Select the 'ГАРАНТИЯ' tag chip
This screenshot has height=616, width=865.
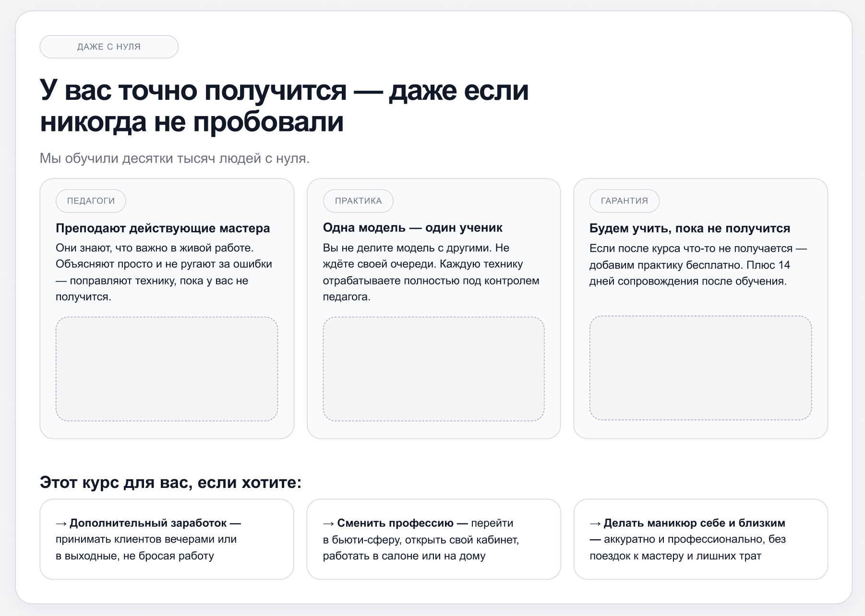[625, 201]
